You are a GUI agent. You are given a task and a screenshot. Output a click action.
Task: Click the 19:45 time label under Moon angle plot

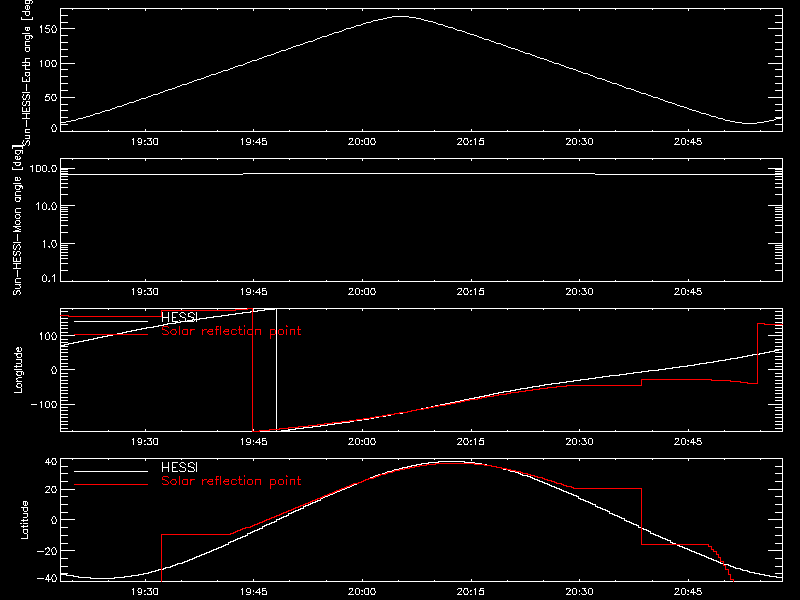pyautogui.click(x=254, y=292)
